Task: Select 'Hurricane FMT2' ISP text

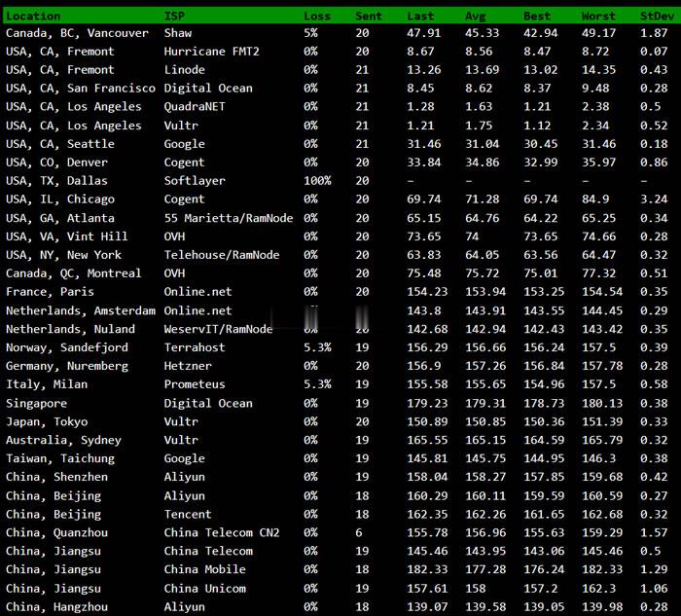Action: (x=211, y=52)
